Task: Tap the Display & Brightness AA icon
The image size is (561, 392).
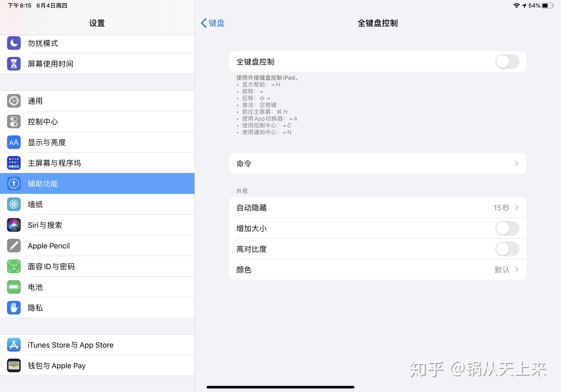Action: point(14,142)
